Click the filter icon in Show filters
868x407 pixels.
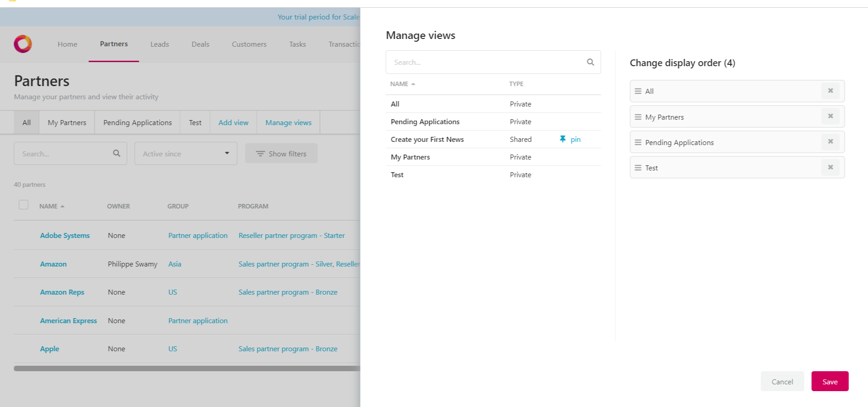click(x=260, y=154)
